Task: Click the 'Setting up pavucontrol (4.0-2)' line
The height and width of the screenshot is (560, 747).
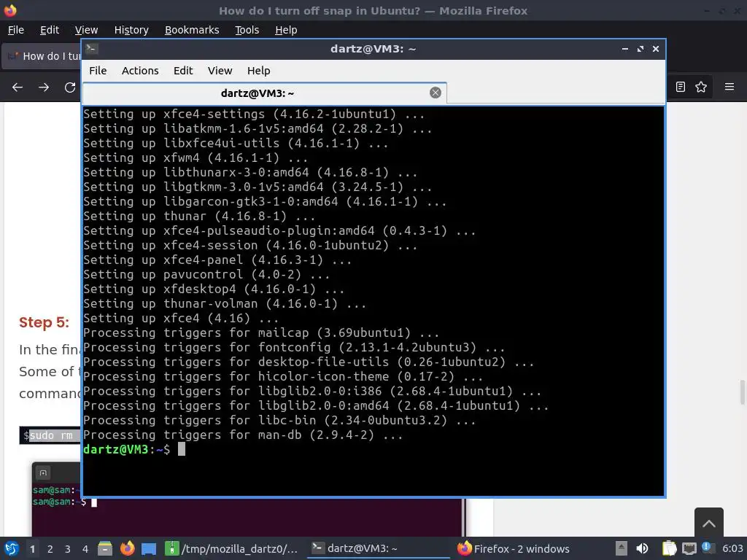Action: 206,274
